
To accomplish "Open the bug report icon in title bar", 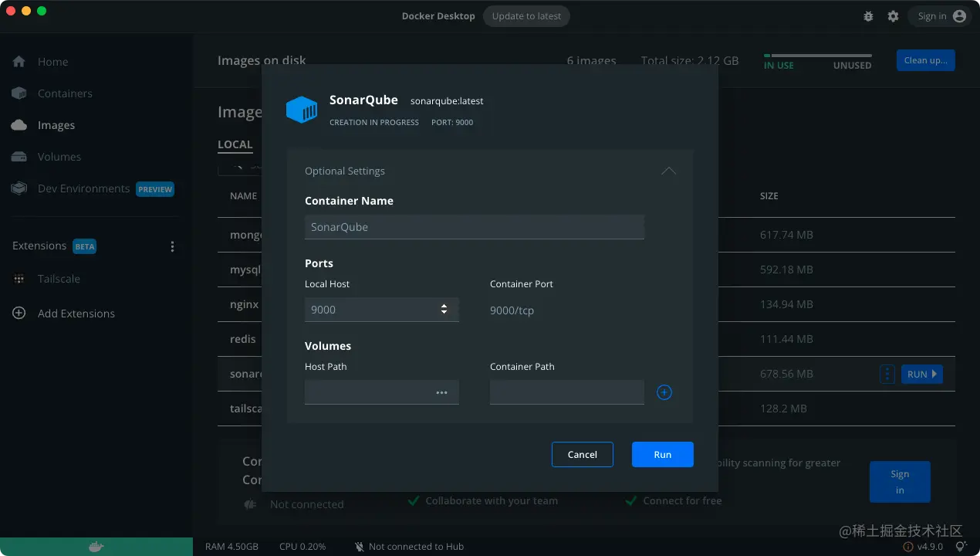I will (x=868, y=16).
